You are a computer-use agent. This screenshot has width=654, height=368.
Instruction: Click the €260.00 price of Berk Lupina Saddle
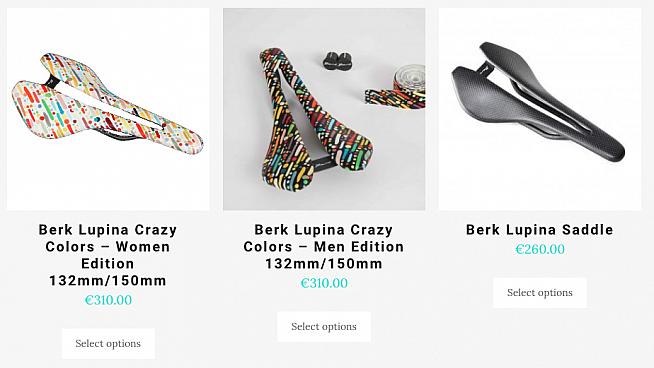coord(540,249)
